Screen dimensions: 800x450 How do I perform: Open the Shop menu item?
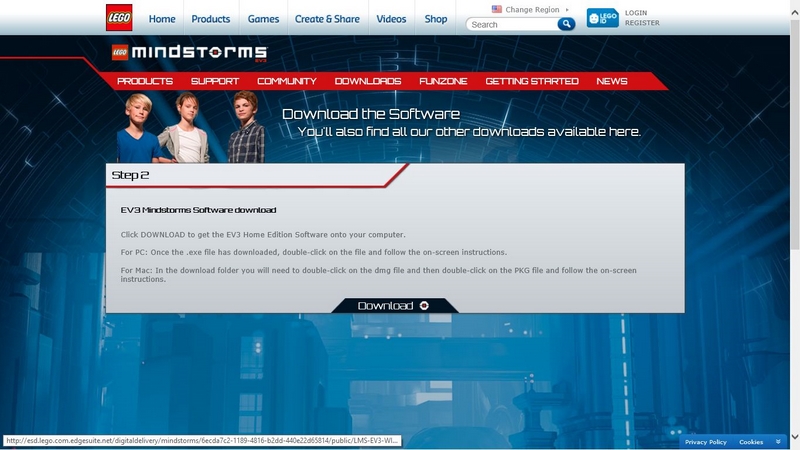(x=436, y=19)
